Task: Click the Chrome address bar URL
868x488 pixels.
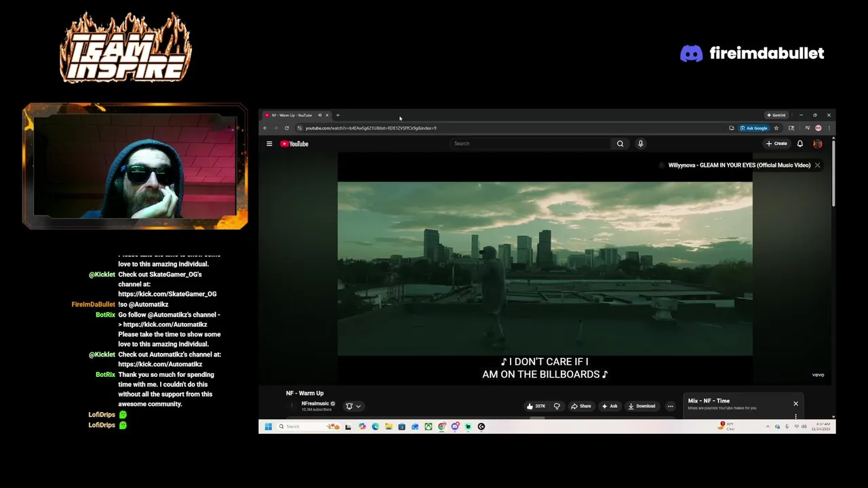Action: pos(371,128)
